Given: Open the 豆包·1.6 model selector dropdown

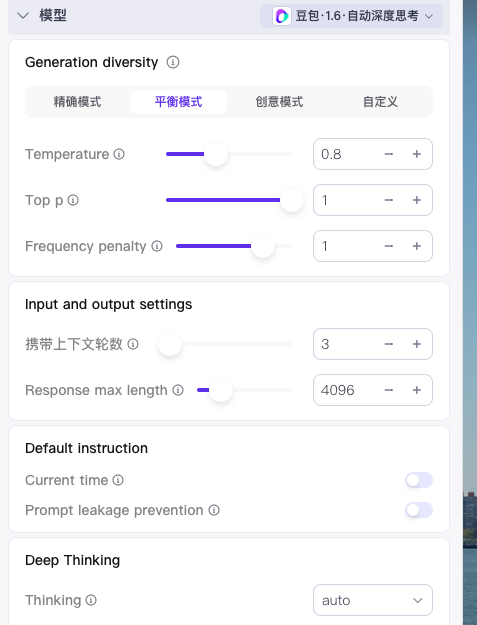Looking at the screenshot, I should 351,16.
